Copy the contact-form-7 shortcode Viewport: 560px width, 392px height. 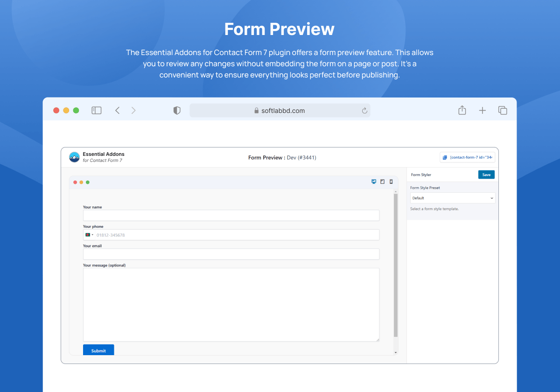(x=468, y=157)
